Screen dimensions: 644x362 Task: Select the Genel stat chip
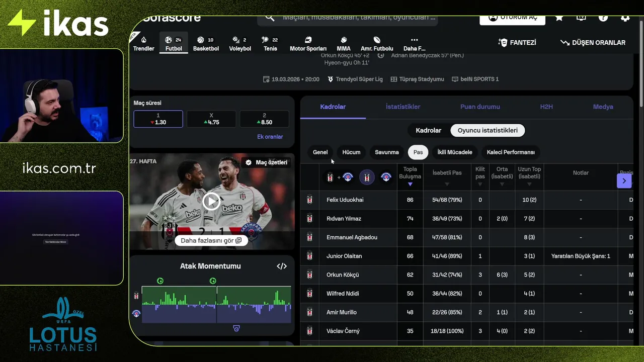coord(320,152)
